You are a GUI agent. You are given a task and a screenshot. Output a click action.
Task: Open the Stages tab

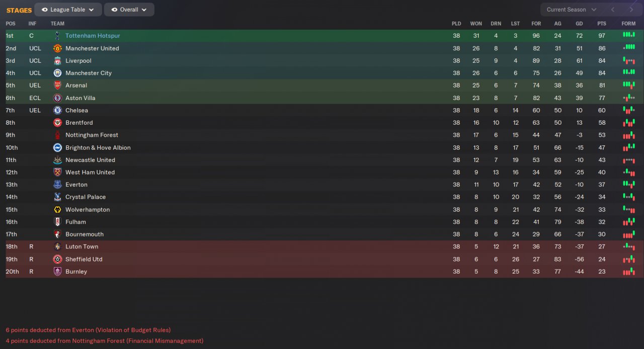click(x=19, y=10)
